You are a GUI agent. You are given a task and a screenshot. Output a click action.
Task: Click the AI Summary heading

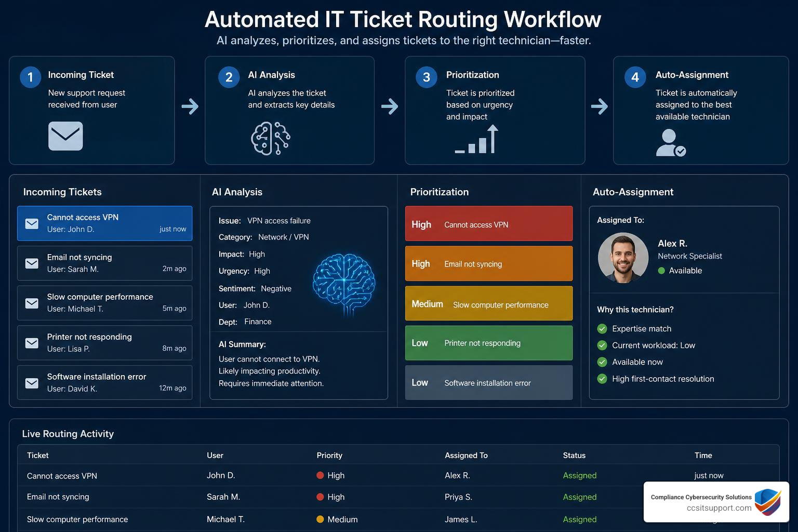242,344
